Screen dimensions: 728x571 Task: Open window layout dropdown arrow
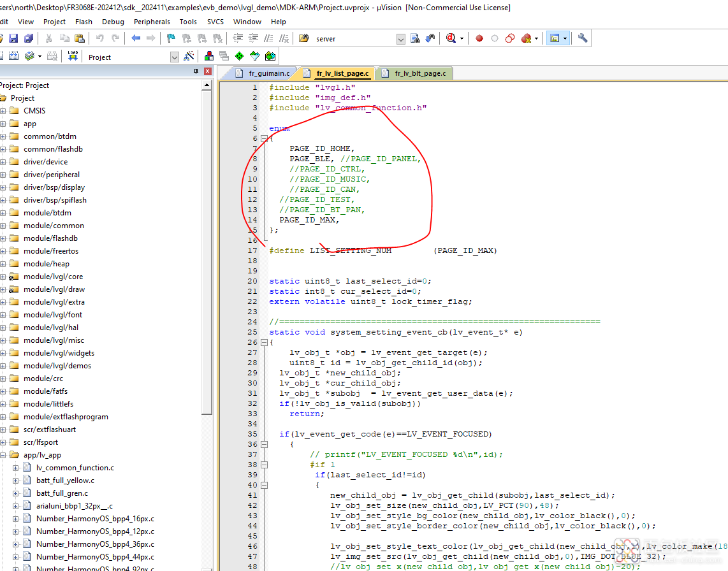[565, 38]
